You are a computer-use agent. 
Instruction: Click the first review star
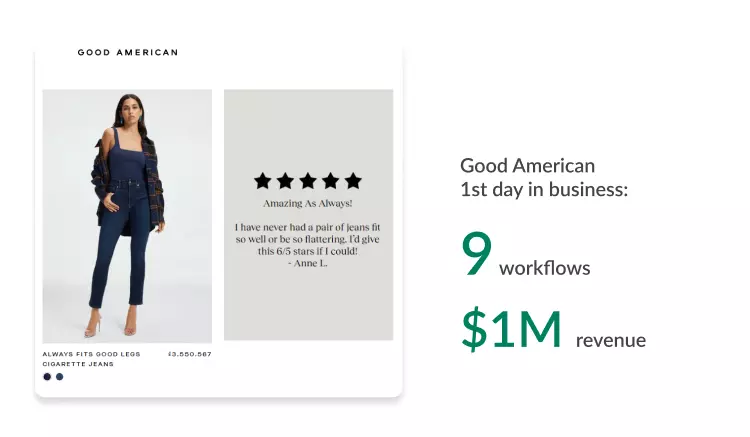(x=263, y=181)
